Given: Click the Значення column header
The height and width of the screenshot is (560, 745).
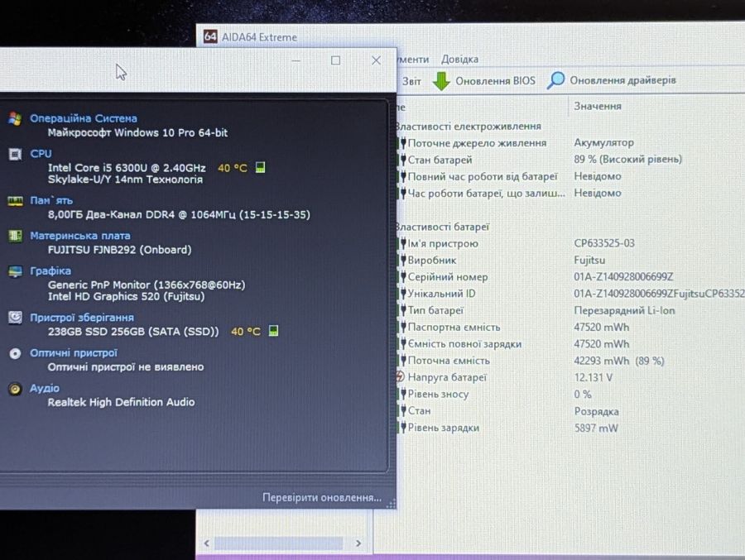Looking at the screenshot, I should click(597, 106).
